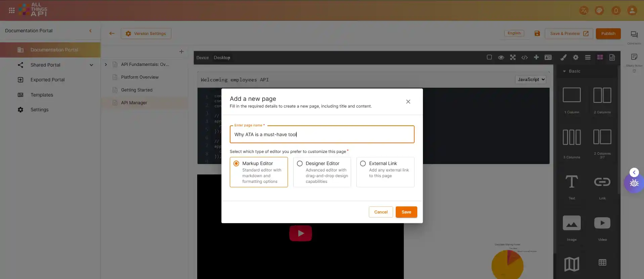The width and height of the screenshot is (644, 279).
Task: Cancel the Add a new page dialog
Action: tap(381, 212)
